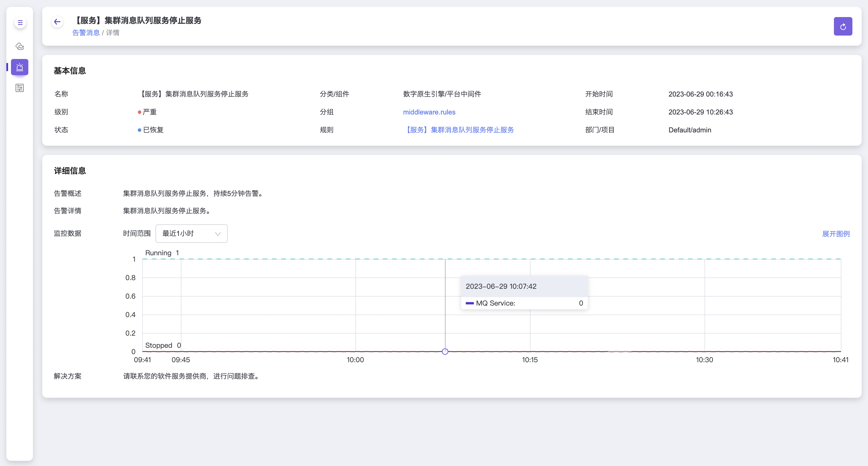The image size is (868, 466).
Task: Open the middleware.rules group link
Action: pyautogui.click(x=429, y=112)
